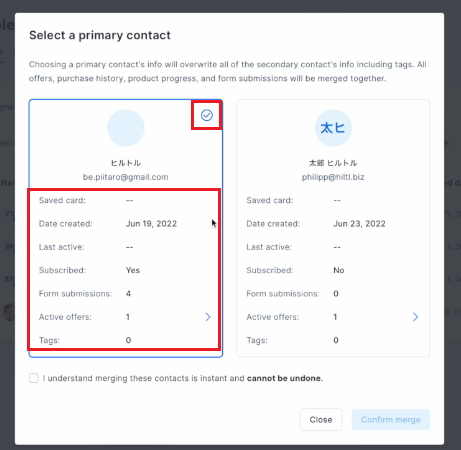461x450 pixels.
Task: Expand Active offers arrow for be.piitaro contact
Action: coord(208,317)
